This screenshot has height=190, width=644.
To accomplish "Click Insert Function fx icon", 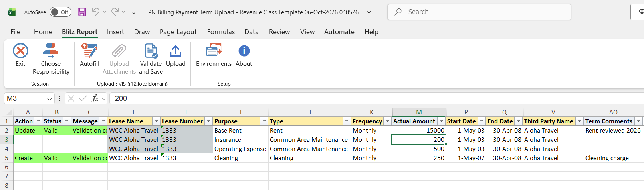I will tap(95, 98).
